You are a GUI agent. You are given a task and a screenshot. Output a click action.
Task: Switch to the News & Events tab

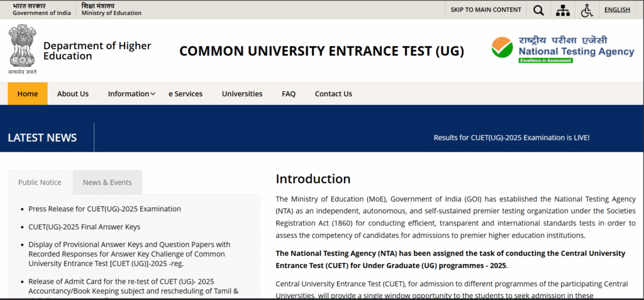[x=108, y=182]
